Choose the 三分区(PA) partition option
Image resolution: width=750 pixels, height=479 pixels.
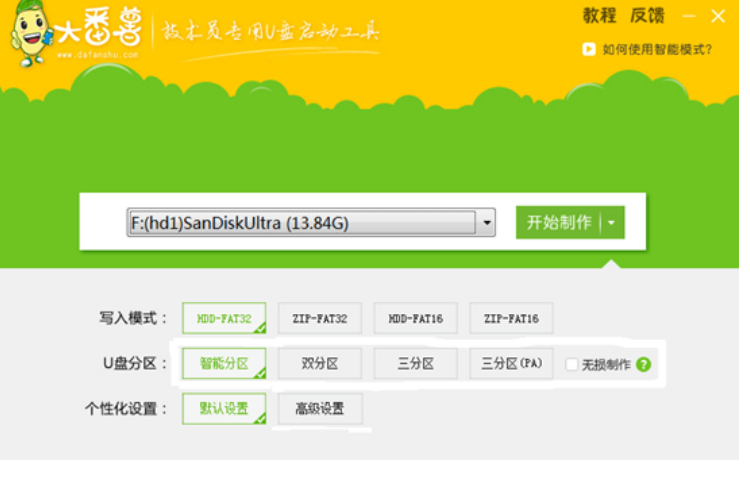(511, 363)
